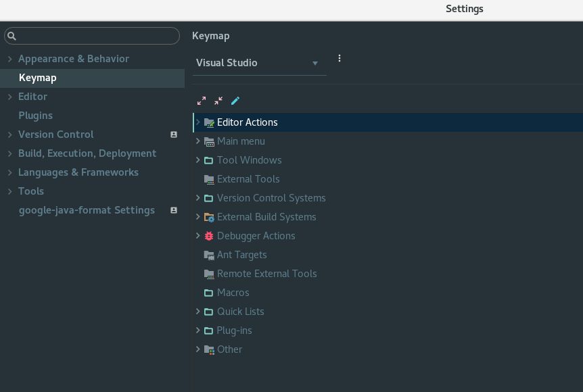Select the Ant Targets row text
The width and height of the screenshot is (583, 392).
pyautogui.click(x=242, y=255)
